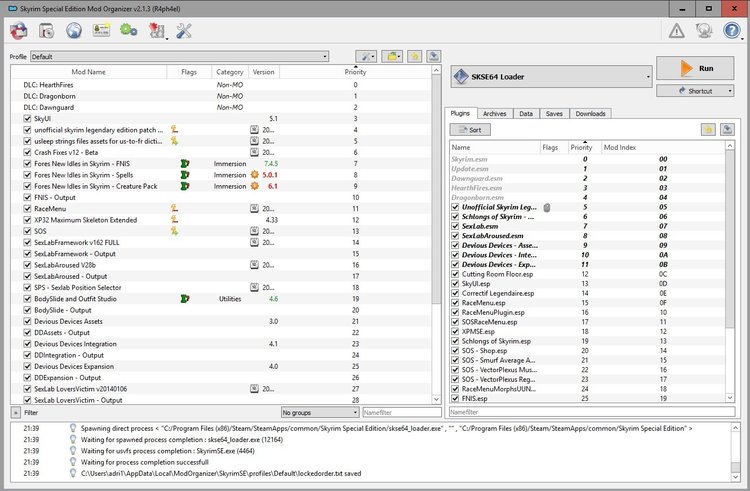Switch to the Downloads tab

[x=590, y=114]
